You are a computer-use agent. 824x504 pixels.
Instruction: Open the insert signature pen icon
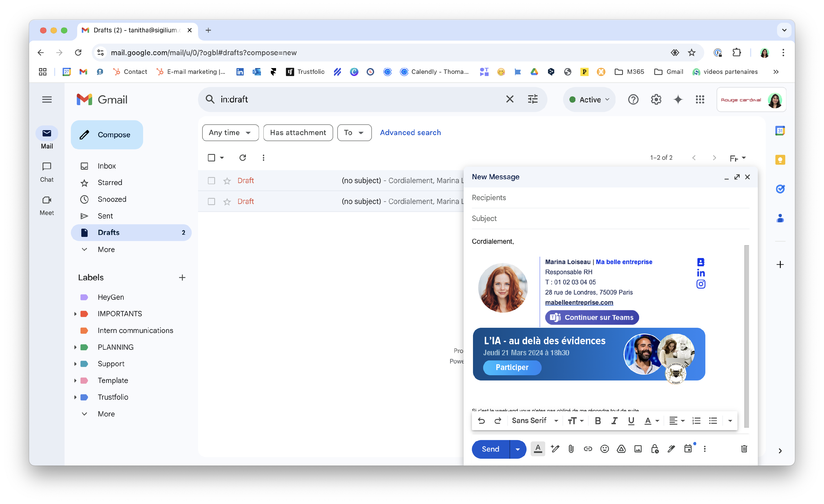pyautogui.click(x=671, y=449)
